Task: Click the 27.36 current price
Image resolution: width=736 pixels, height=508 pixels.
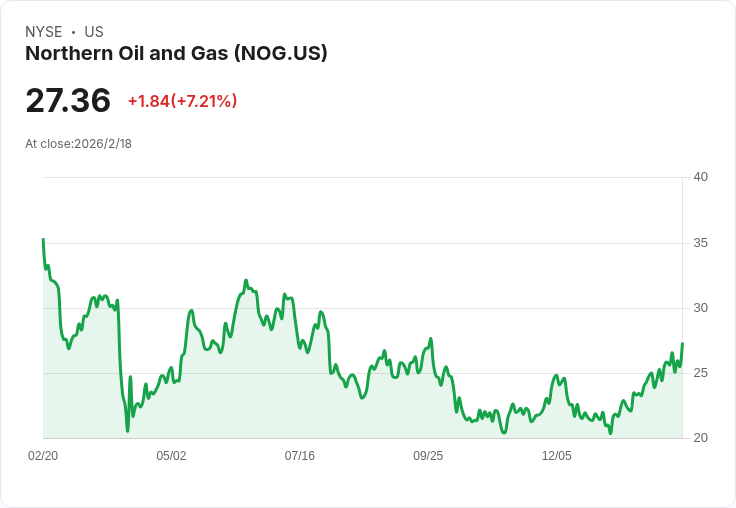Action: (68, 101)
